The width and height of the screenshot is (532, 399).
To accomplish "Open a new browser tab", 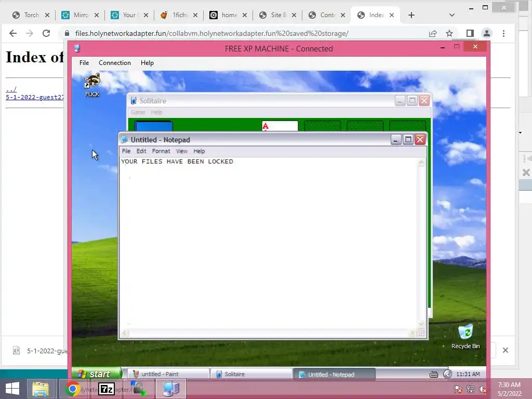I will tap(411, 15).
